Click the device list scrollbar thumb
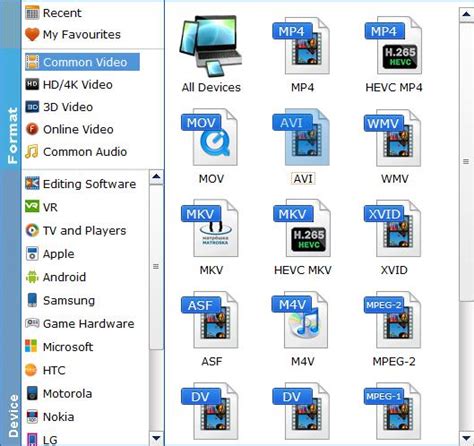The image size is (474, 446). click(x=156, y=267)
